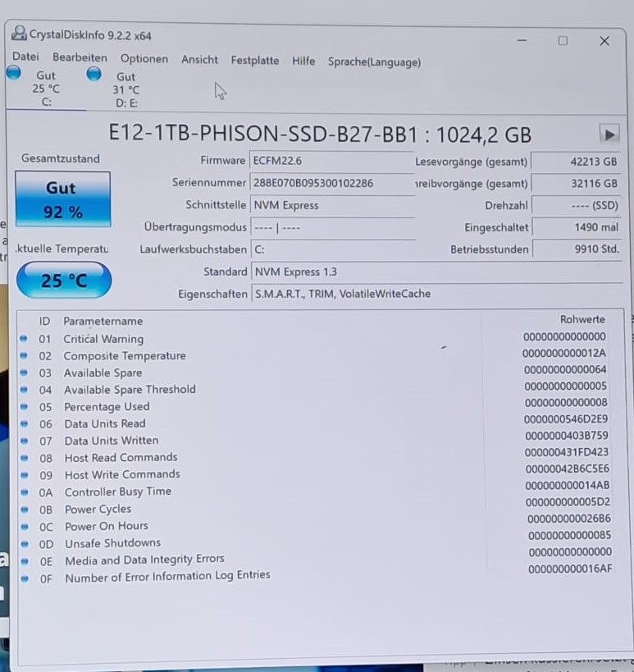Open the Sprache(Language) menu
The width and height of the screenshot is (634, 672).
click(x=374, y=62)
